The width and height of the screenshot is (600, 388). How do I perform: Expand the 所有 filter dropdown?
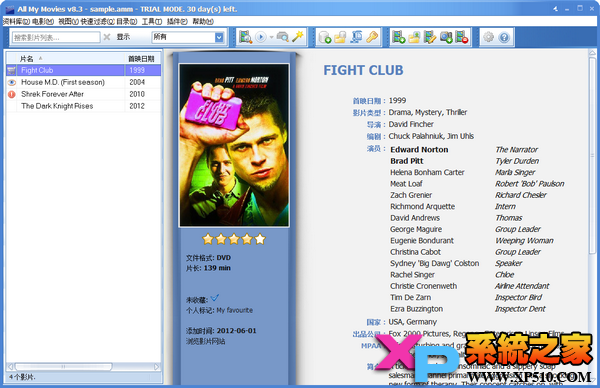pyautogui.click(x=219, y=37)
